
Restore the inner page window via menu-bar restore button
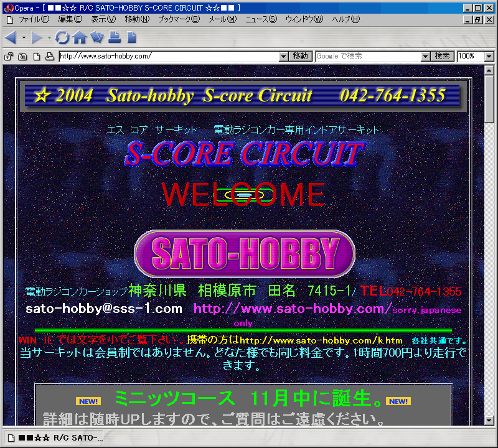point(477,20)
